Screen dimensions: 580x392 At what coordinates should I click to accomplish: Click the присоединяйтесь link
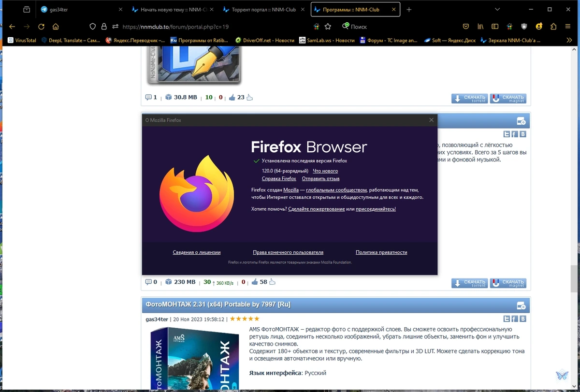[x=376, y=209]
